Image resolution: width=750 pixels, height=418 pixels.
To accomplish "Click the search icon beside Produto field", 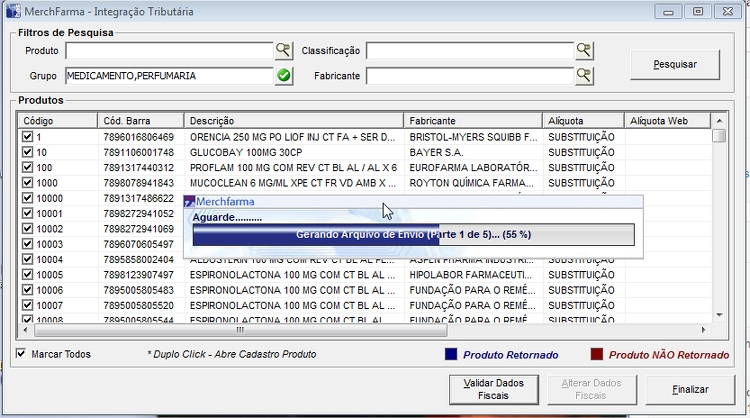I will tap(283, 50).
